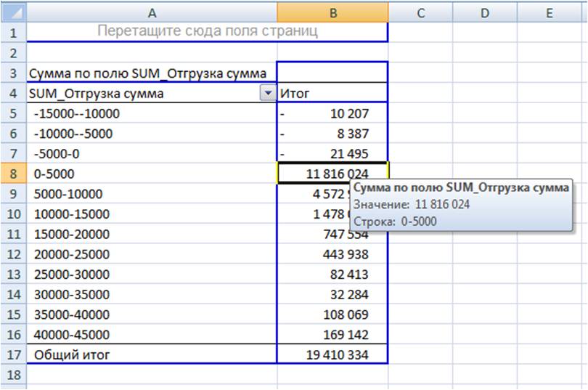Screen dimensions: 588x390
Task: Select row 17 header
Action: (14, 354)
